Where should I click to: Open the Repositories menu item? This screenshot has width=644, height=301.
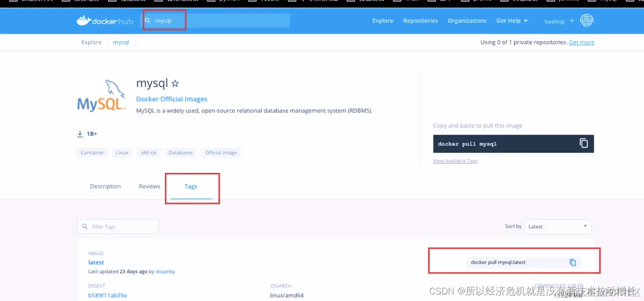[421, 21]
